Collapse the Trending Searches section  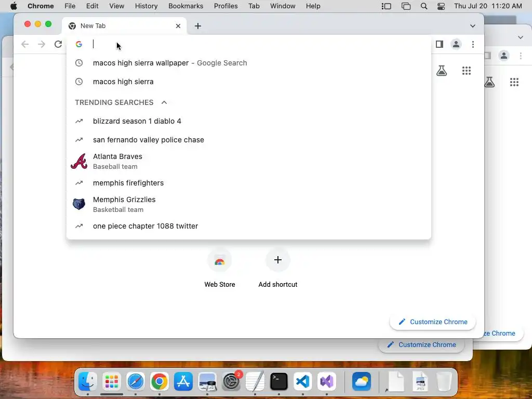164,102
